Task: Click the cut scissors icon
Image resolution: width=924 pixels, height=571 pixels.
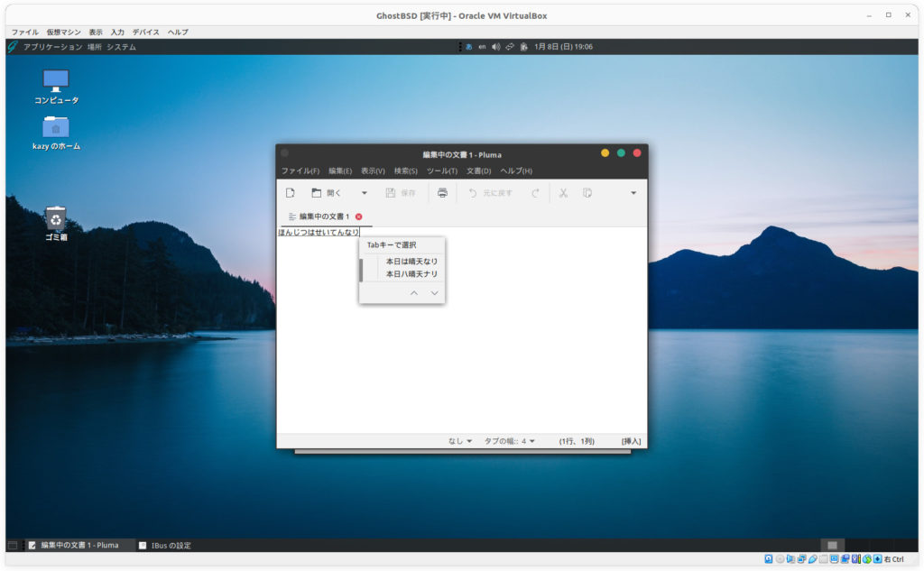Action: [563, 193]
